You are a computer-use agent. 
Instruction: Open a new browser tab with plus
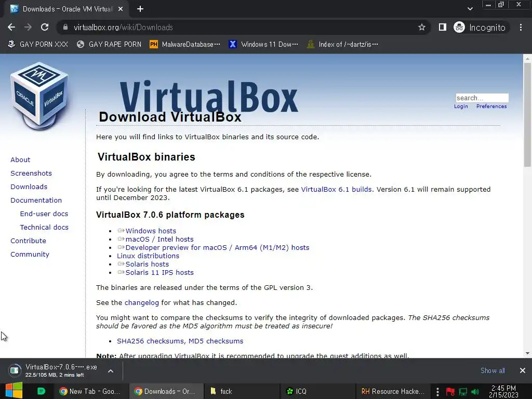point(140,9)
